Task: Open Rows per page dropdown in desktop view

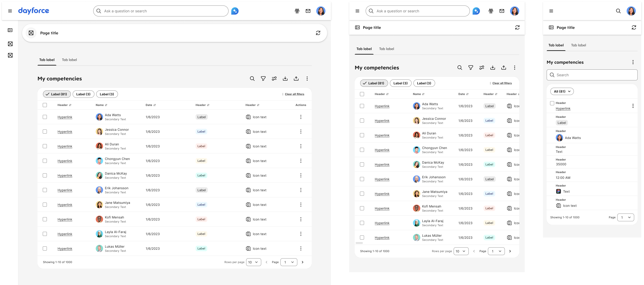Action: point(254,262)
